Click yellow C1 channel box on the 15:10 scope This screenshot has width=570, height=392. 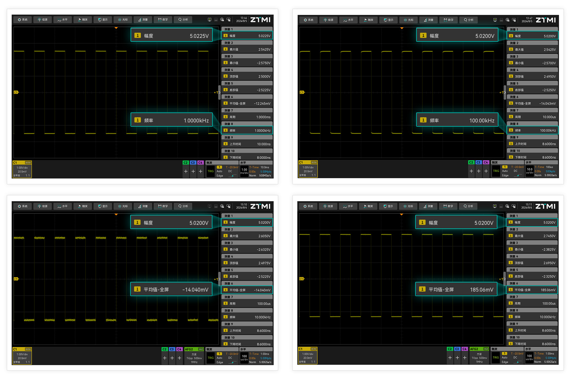coord(22,356)
